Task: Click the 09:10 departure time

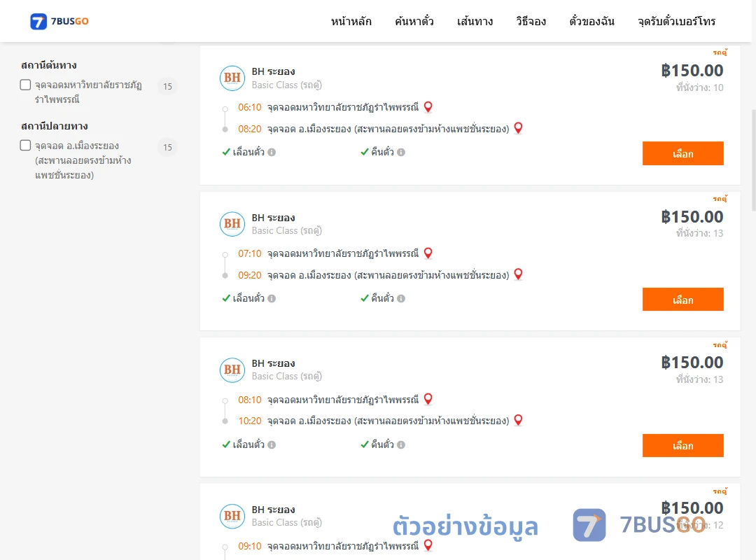Action: [250, 547]
